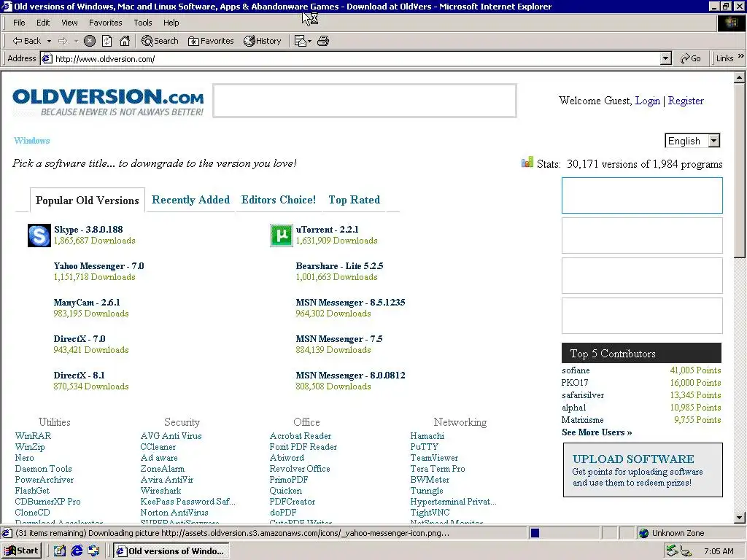Stop loading with the Stop icon

[x=90, y=41]
